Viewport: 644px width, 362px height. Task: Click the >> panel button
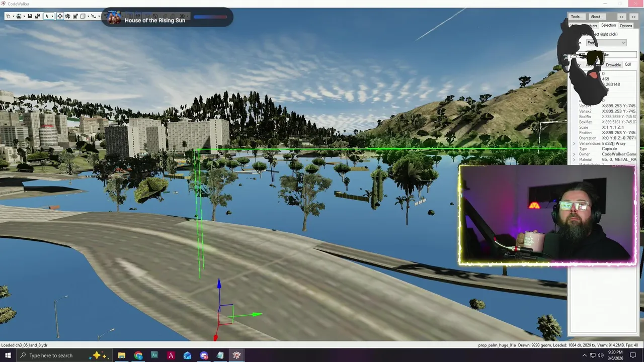(x=633, y=17)
